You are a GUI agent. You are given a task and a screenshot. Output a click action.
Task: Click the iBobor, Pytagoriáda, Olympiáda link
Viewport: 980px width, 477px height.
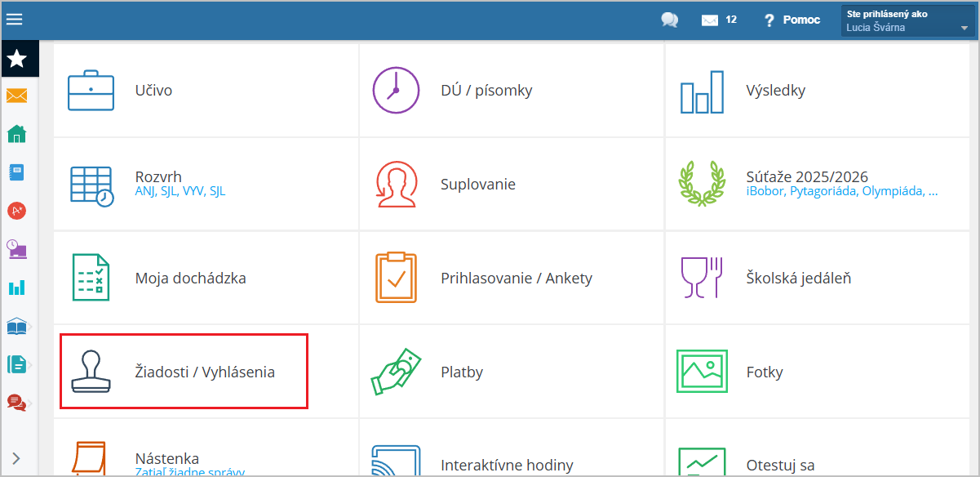841,192
